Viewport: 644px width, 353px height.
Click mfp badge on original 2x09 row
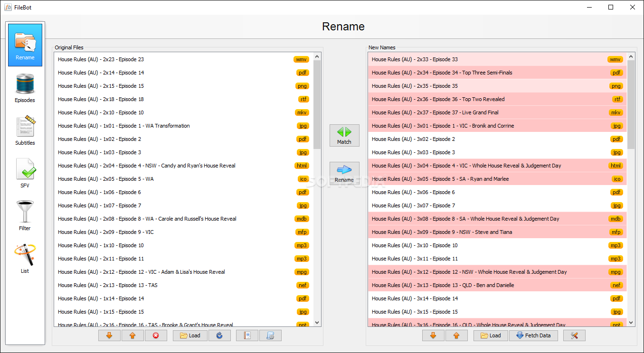coord(303,232)
